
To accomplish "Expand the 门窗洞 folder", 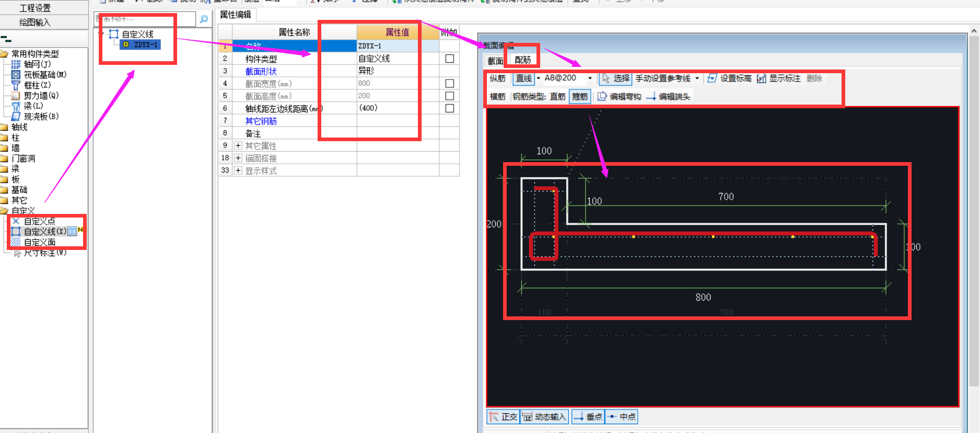I will [x=4, y=158].
